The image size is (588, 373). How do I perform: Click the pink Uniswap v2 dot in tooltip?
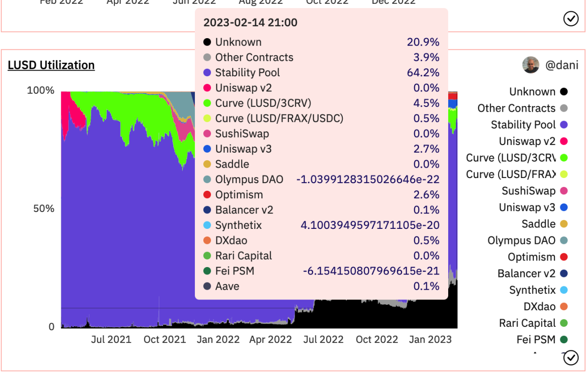coord(207,88)
